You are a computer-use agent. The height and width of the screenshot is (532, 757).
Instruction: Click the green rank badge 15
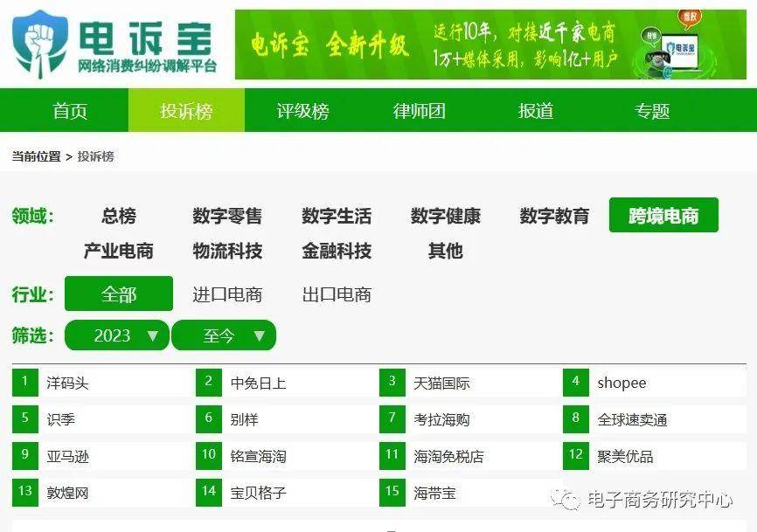pyautogui.click(x=392, y=493)
